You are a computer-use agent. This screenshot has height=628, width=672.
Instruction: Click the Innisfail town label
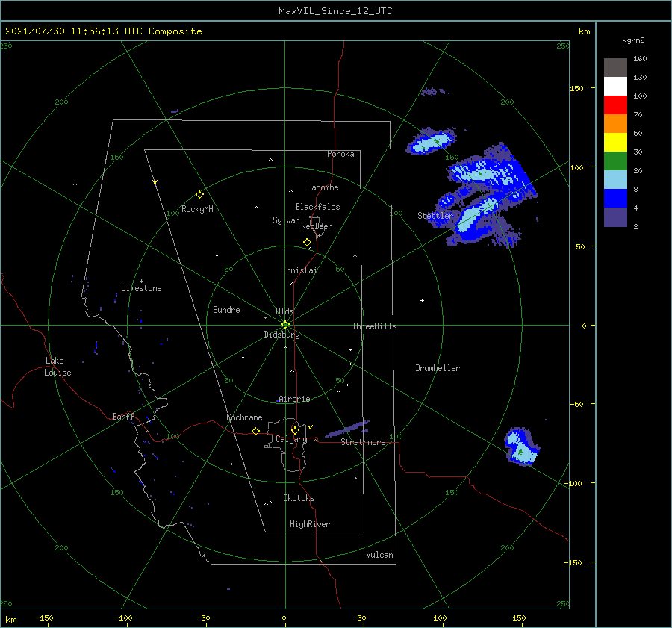(x=302, y=270)
